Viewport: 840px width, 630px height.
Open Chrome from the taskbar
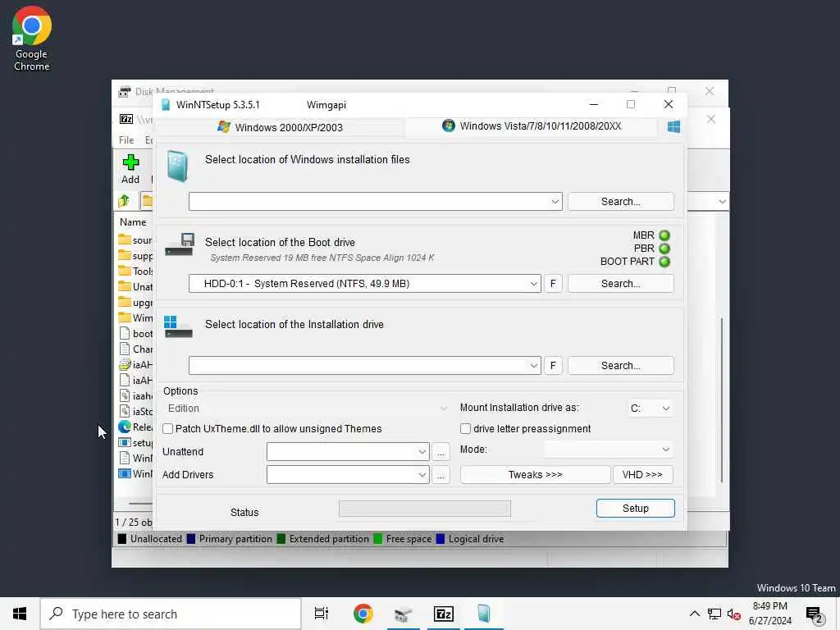tap(363, 614)
